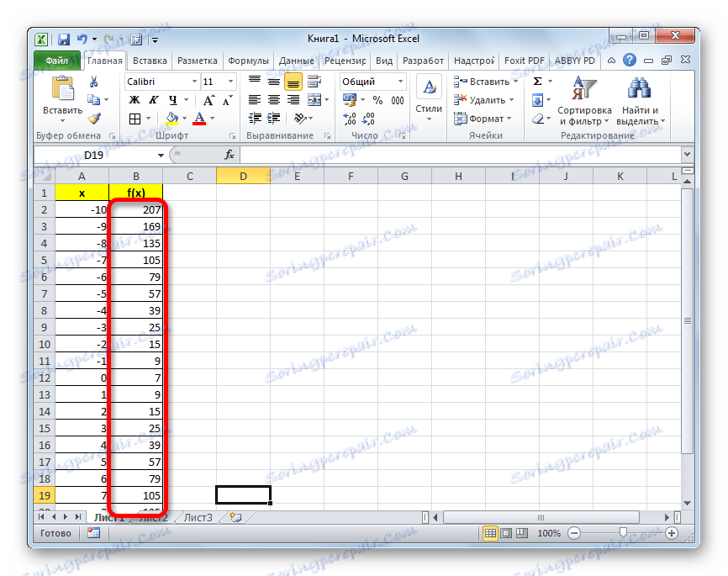The width and height of the screenshot is (728, 576).
Task: Click merge and center icon
Action: (314, 100)
